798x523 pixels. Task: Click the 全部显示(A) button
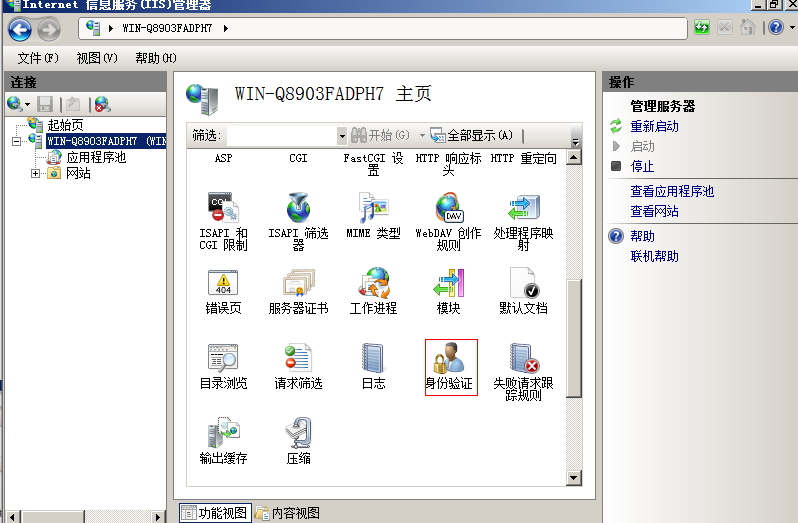pos(471,135)
